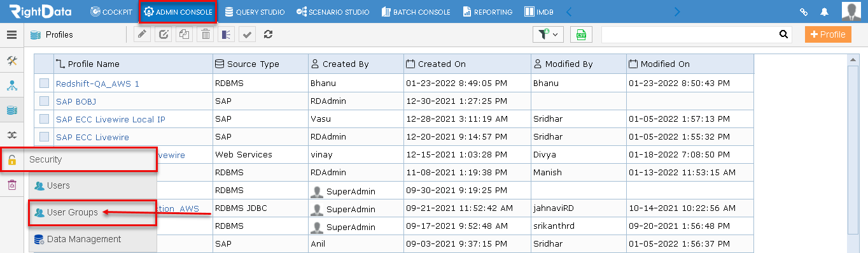Check the SAP BOBJ row checkbox
Viewport: 868px width, 253px height.
(x=44, y=101)
